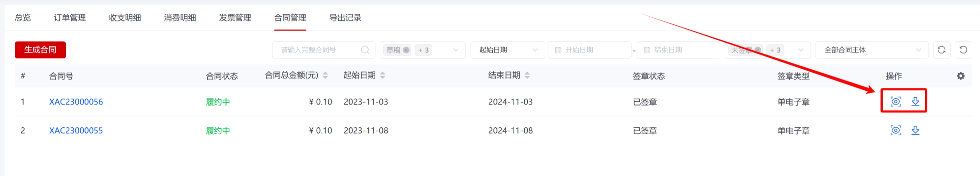Click the reset filters icon button
This screenshot has height=176, width=980.
pos(963,50)
